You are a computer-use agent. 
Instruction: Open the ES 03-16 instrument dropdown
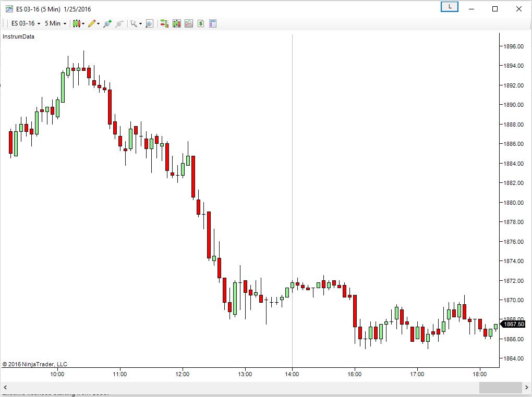coord(26,23)
